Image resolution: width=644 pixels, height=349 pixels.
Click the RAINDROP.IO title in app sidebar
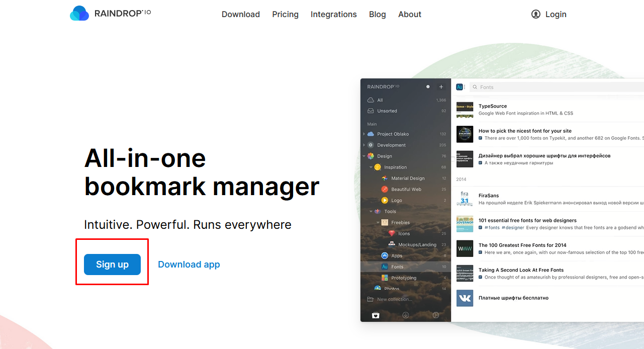[383, 86]
